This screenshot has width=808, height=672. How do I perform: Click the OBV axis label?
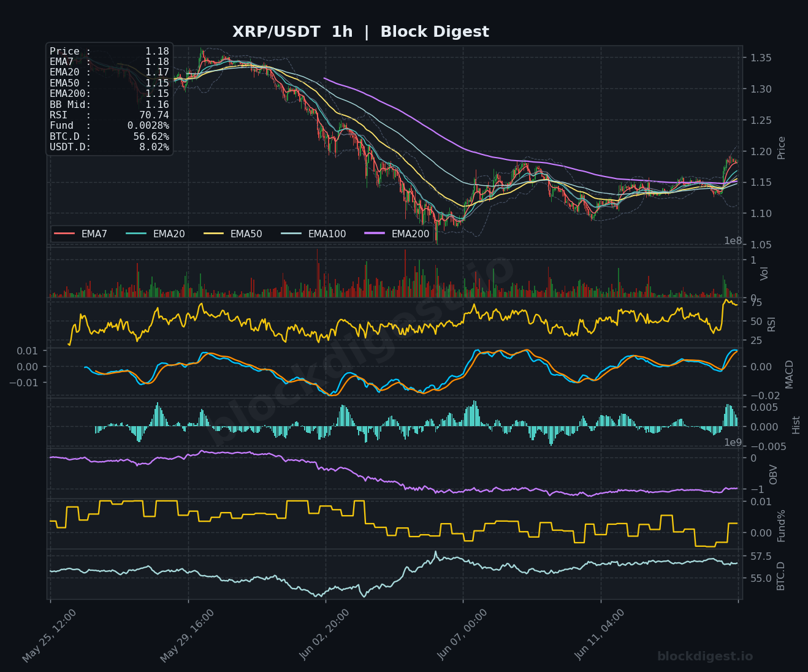pos(773,475)
